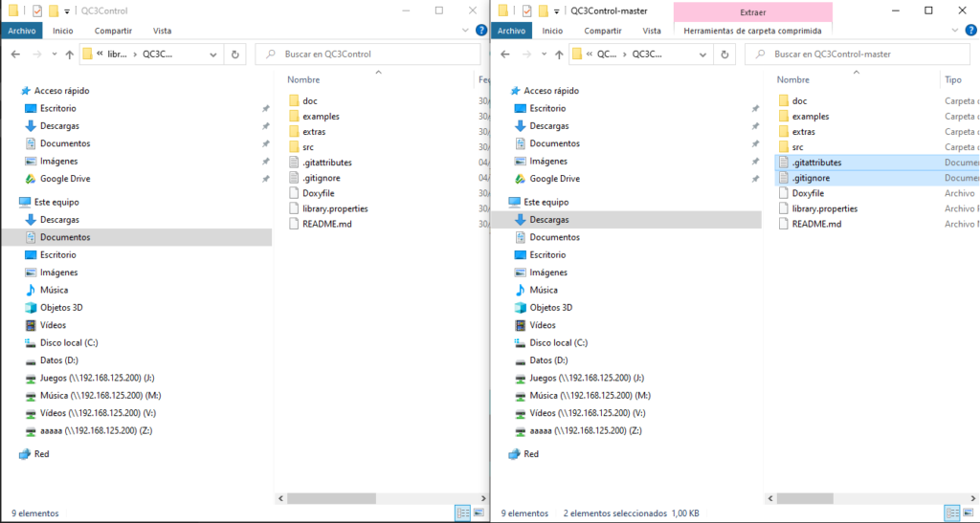
Task: Sort by Tipo column in QC3Control-master window
Action: coord(952,79)
